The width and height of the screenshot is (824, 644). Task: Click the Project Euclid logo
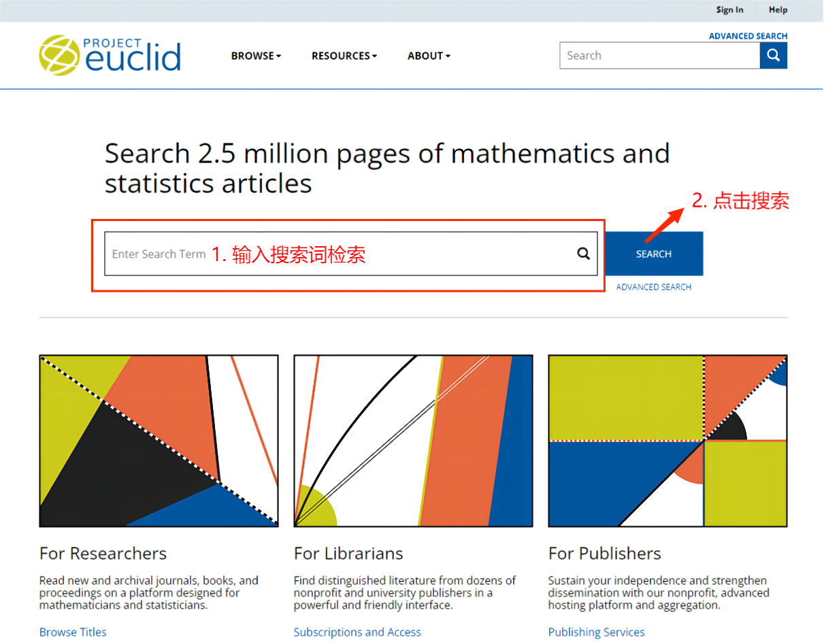[x=110, y=55]
